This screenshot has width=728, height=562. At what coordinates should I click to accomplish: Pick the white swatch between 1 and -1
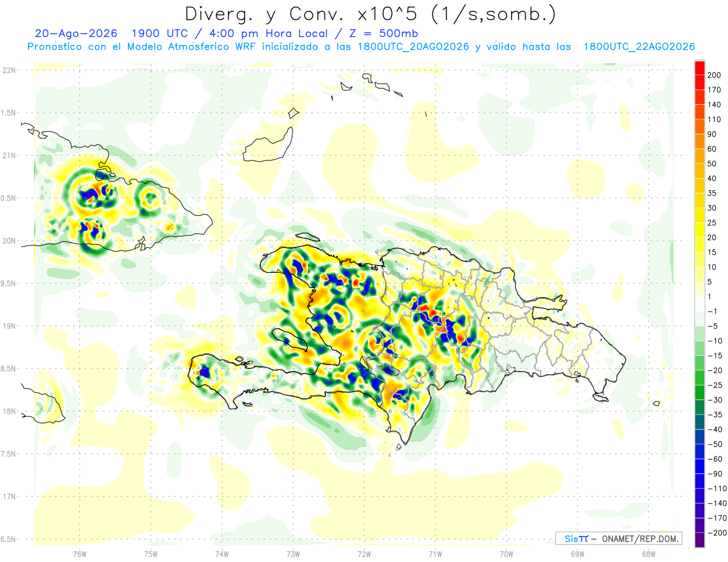[699, 304]
